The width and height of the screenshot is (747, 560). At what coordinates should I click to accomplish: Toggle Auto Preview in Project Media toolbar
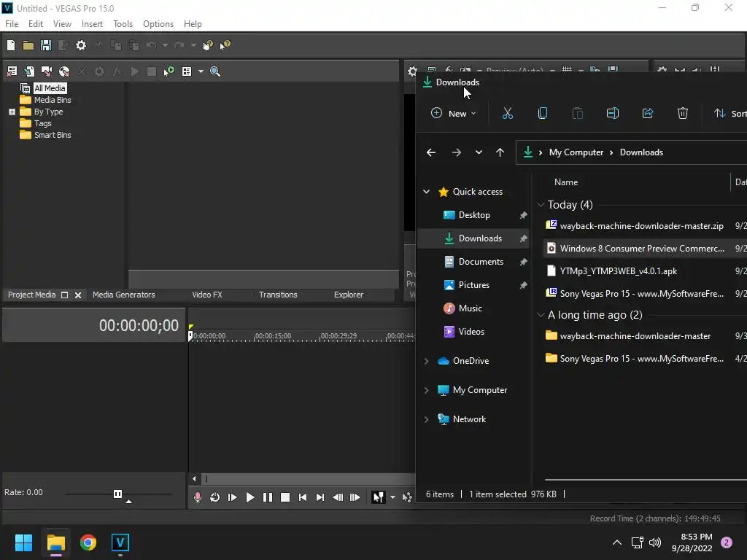pyautogui.click(x=169, y=71)
